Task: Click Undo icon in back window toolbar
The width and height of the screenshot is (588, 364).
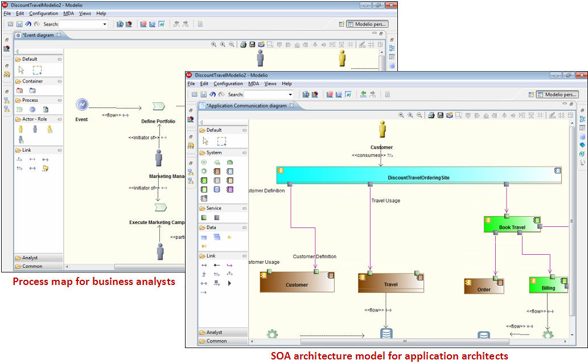Action: [x=28, y=24]
